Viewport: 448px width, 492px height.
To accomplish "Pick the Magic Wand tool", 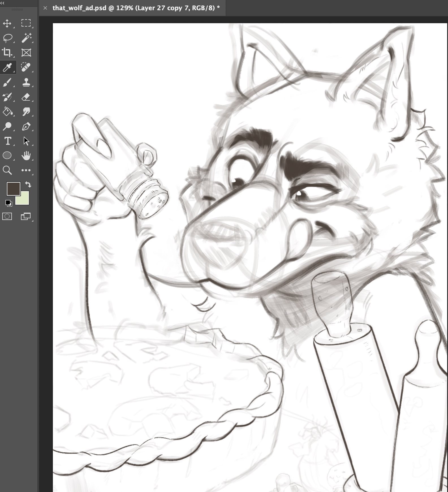I will 26,38.
